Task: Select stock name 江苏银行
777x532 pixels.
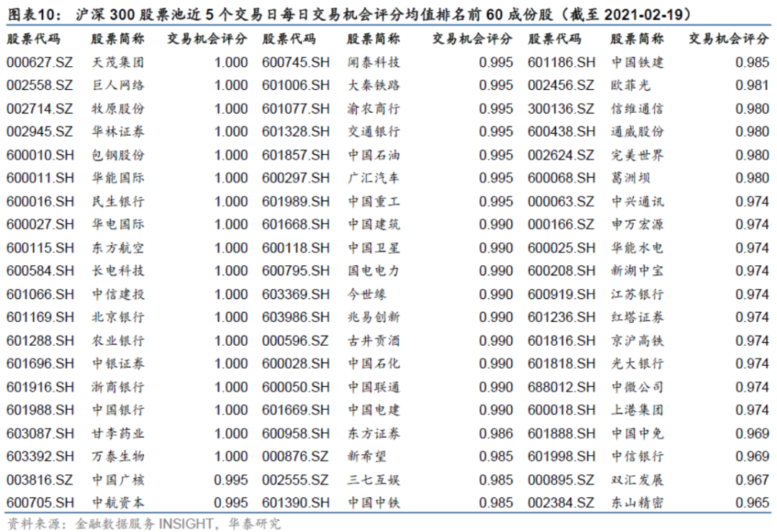Action: tap(637, 294)
